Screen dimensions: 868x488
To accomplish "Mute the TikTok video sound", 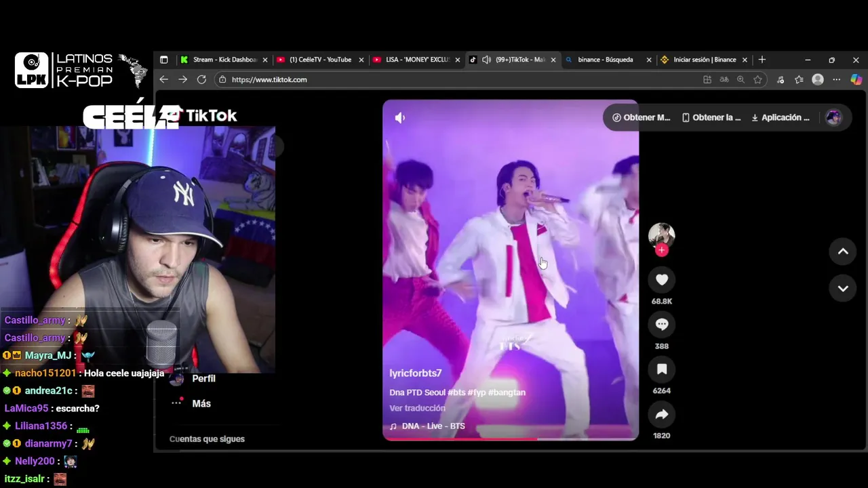I will (400, 118).
